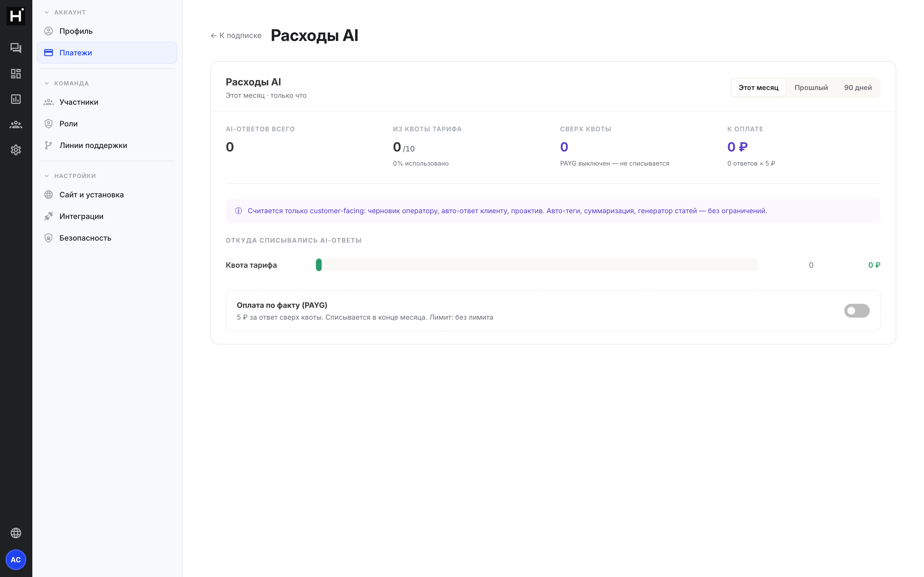This screenshot has height=577, width=924.
Task: Switch to the Прошлый period tab
Action: point(811,88)
